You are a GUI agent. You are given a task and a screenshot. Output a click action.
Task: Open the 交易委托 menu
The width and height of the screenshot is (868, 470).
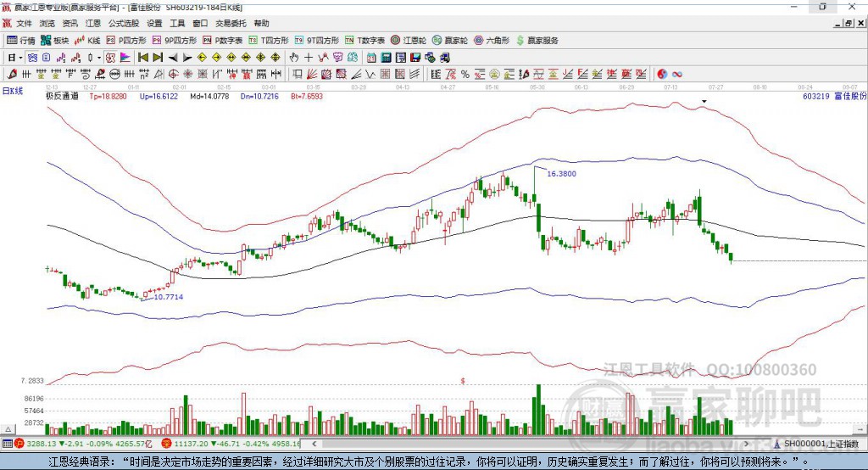click(x=231, y=23)
